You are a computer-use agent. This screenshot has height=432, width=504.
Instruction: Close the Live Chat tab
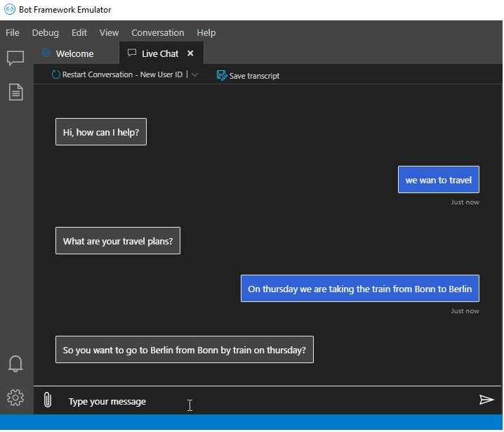[x=190, y=53]
